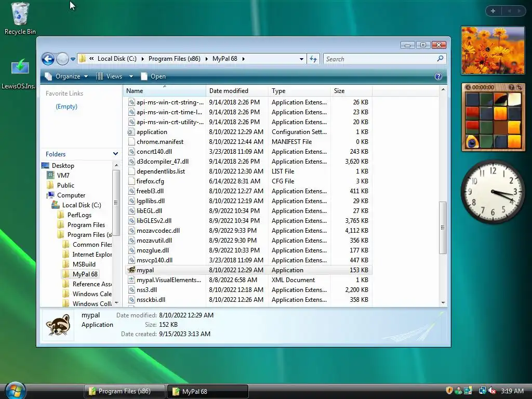Select the d3dcompiler_47.dll file icon

coord(131,162)
